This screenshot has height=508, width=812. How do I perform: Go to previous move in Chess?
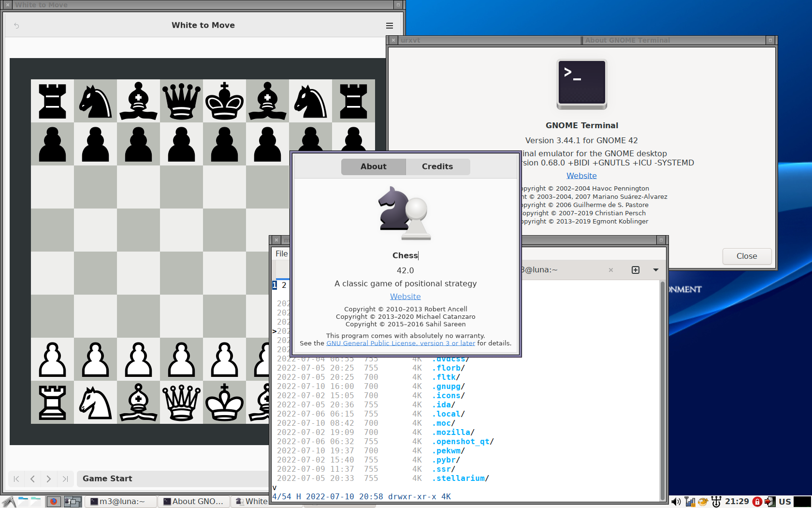pyautogui.click(x=32, y=479)
